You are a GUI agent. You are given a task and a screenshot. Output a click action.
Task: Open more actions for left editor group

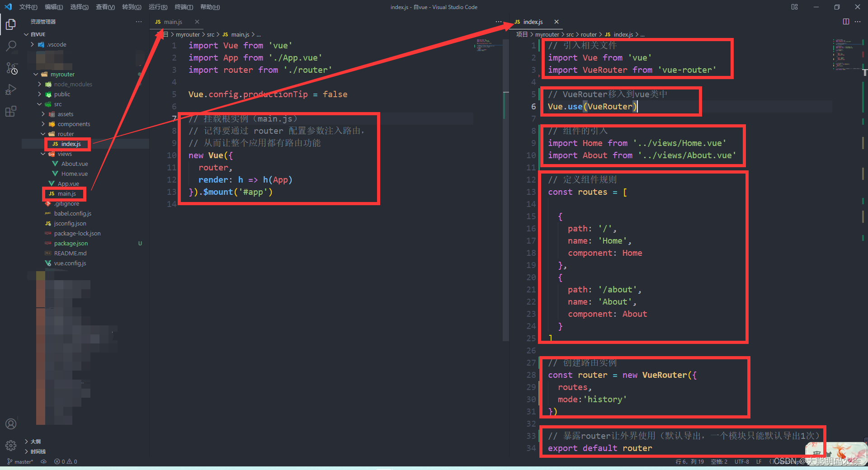pos(498,22)
